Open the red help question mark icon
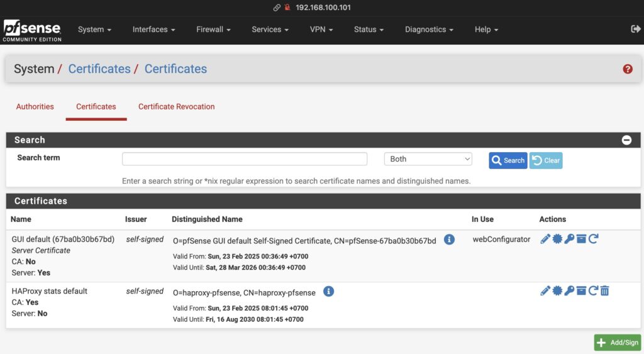 [628, 69]
